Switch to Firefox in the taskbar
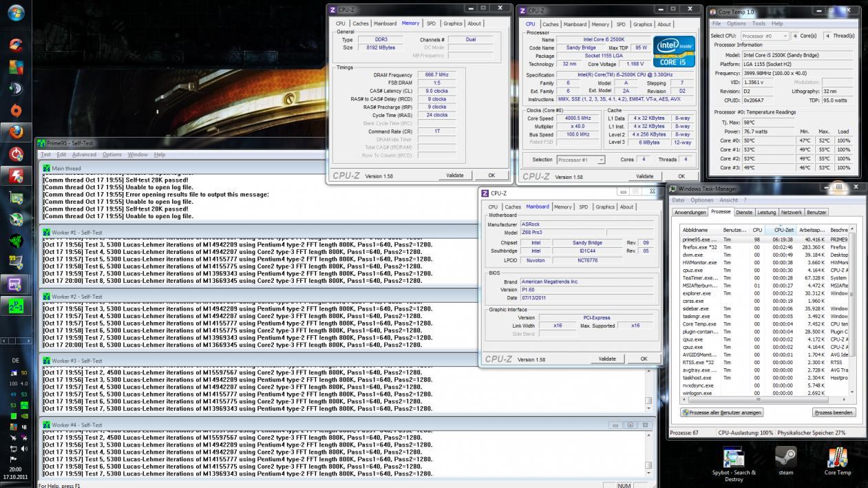868x488 pixels. coord(16,132)
